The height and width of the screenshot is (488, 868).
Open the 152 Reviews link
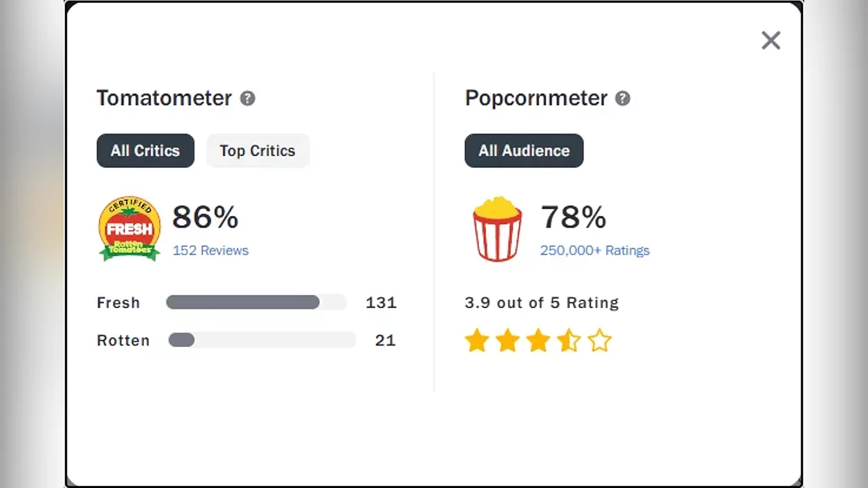tap(210, 250)
